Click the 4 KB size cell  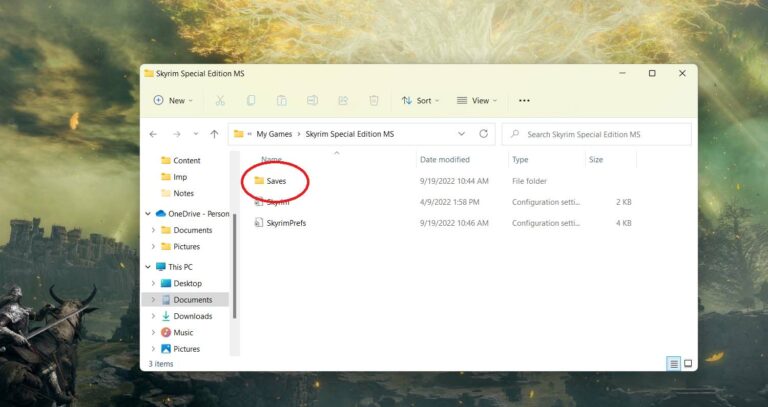[x=624, y=223]
